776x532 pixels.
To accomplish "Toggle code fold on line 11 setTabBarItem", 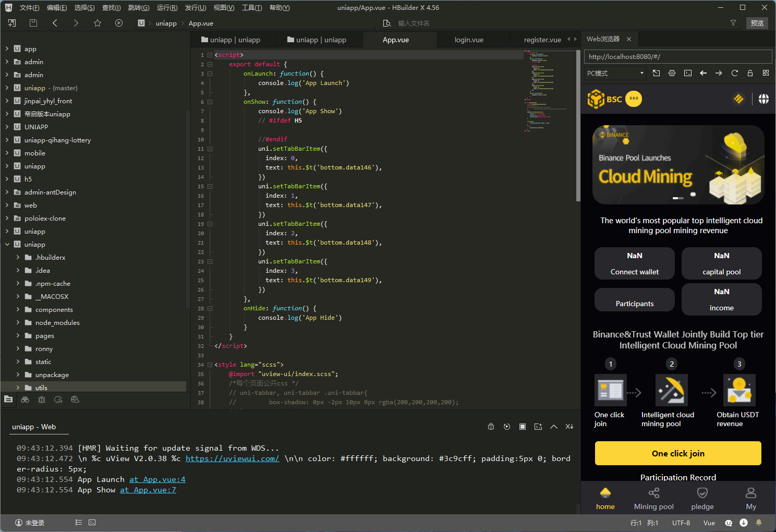I will [210, 149].
